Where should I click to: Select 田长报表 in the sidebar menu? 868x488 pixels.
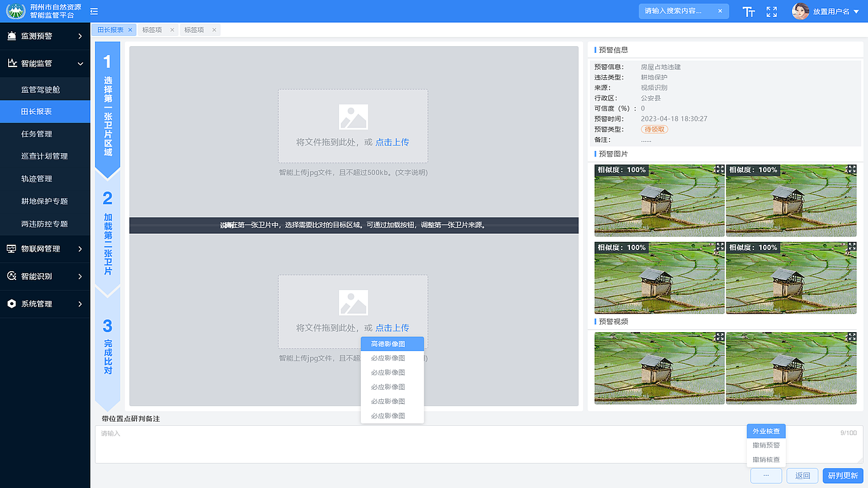(45, 112)
